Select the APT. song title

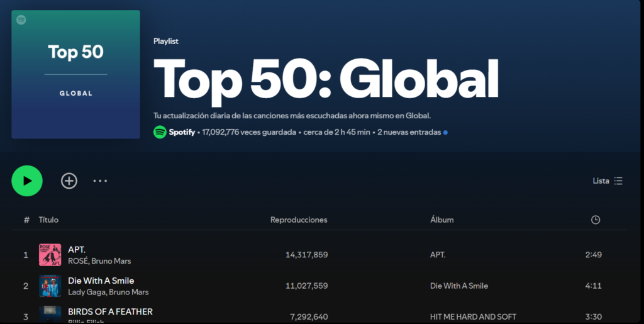click(x=77, y=249)
